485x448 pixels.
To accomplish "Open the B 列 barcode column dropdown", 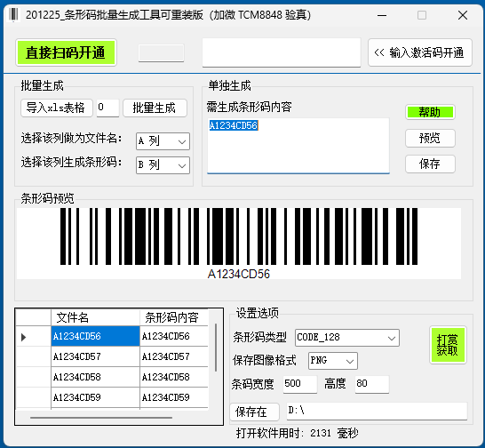I will tap(163, 165).
